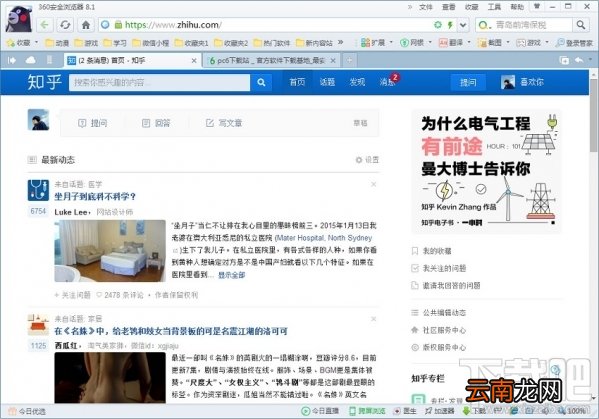Open 今日直播 in the status bar
Viewport: 599px width, 419px height.
320,411
